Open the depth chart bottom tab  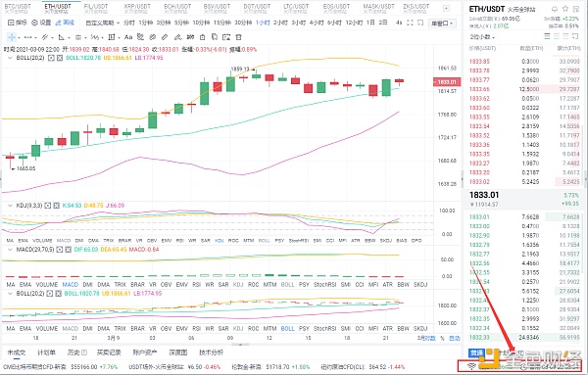[178, 352]
